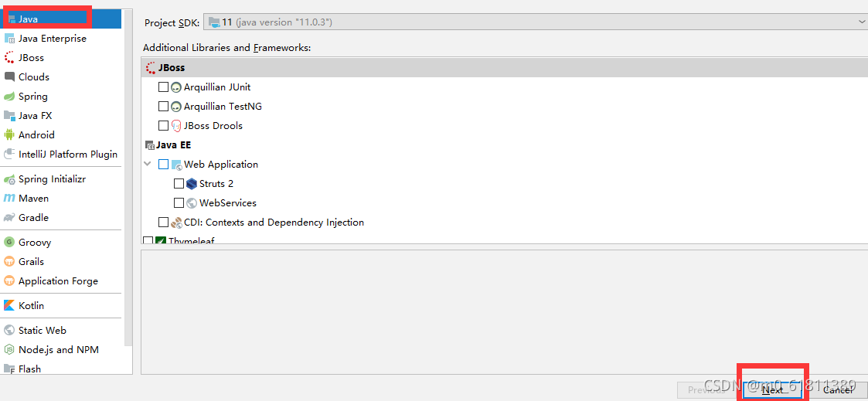
Task: Select the 'Static Web' label
Action: pyautogui.click(x=42, y=330)
